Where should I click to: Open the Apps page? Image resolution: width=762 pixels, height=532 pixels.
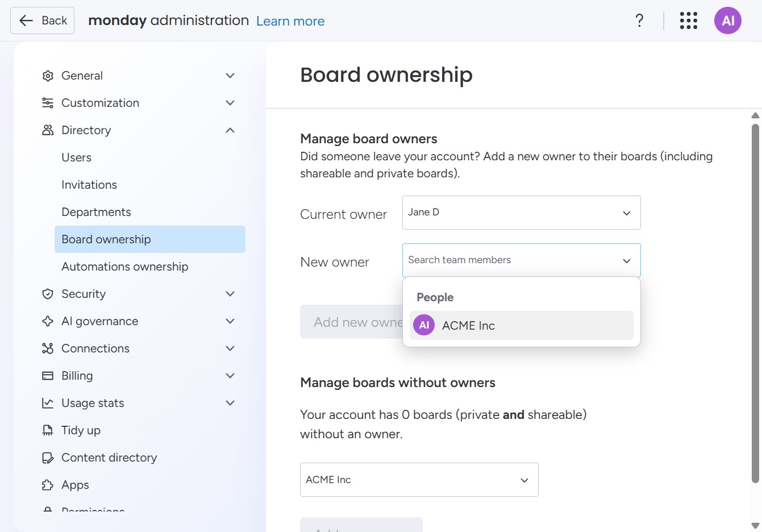(75, 485)
